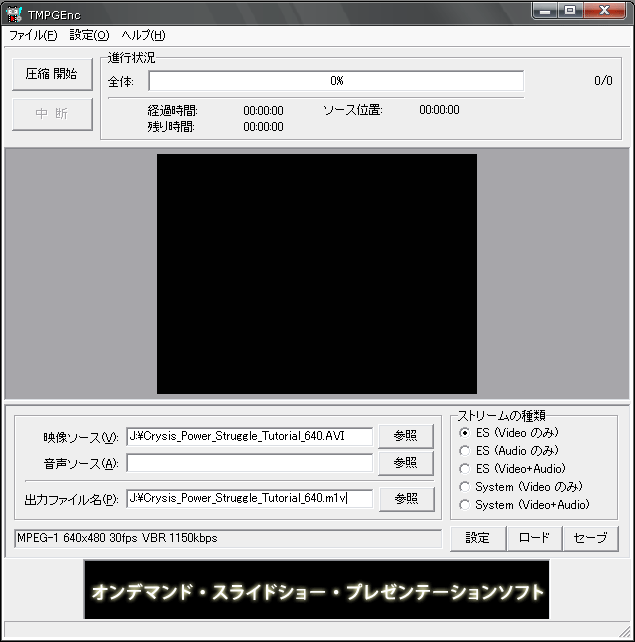The image size is (635, 642).
Task: Open the ヘルプ(H) menu
Action: pos(143,35)
